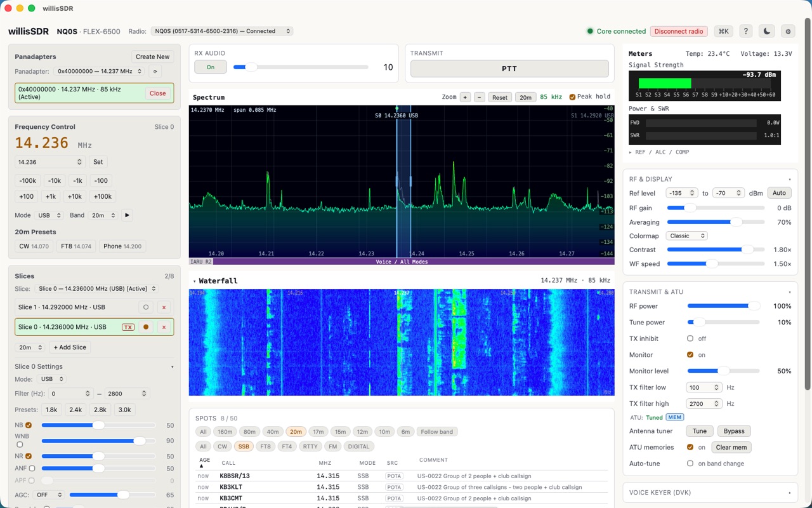The width and height of the screenshot is (812, 508).
Task: Click the frequency input field 14.236
Action: [50, 162]
